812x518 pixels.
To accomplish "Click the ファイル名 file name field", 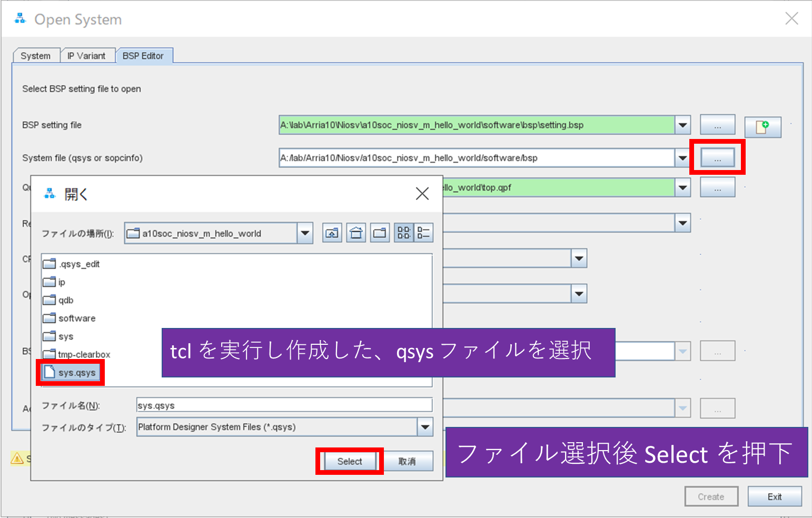I will (284, 405).
